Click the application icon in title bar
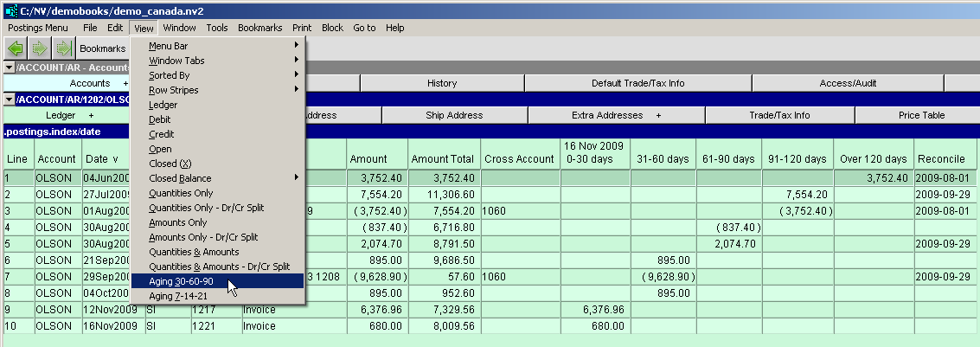Image resolution: width=980 pixels, height=347 pixels. tap(11, 10)
